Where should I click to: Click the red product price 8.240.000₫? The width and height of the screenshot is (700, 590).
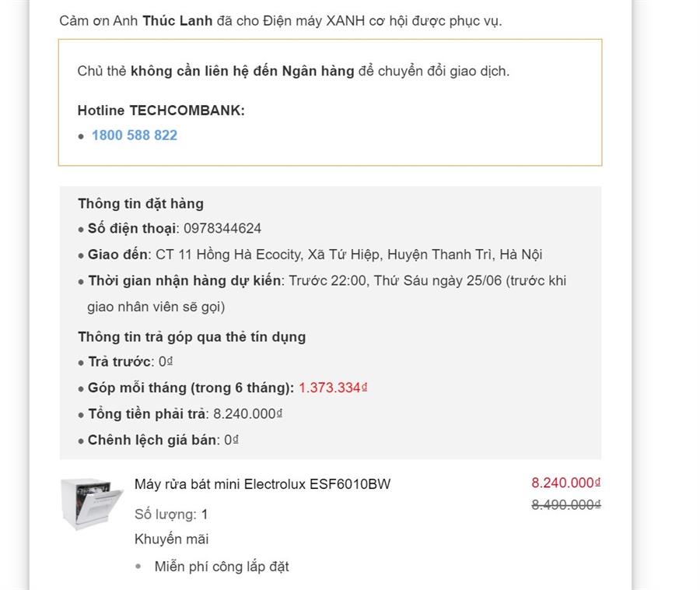point(565,483)
